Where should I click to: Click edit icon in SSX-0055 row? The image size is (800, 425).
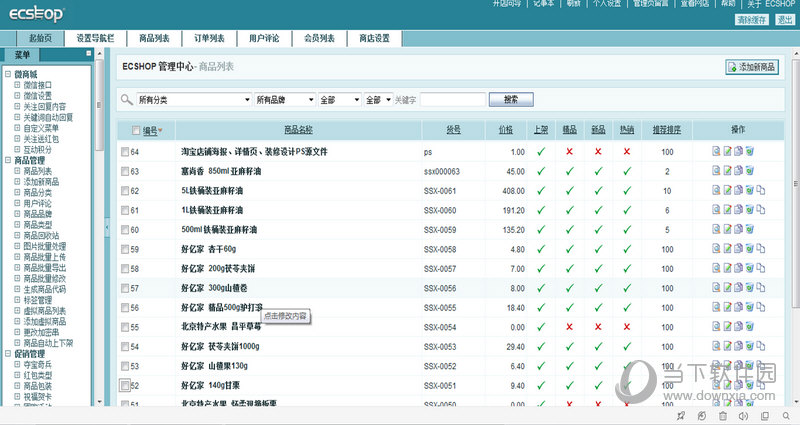pos(728,307)
